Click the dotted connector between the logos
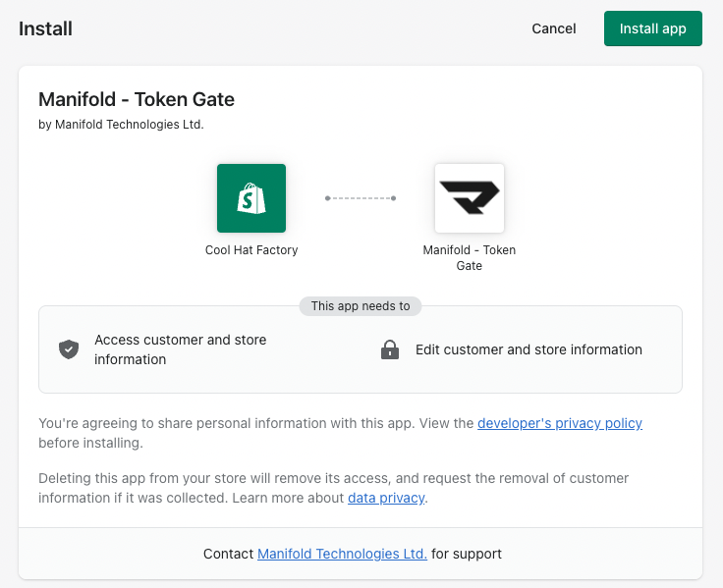723x588 pixels. (361, 198)
